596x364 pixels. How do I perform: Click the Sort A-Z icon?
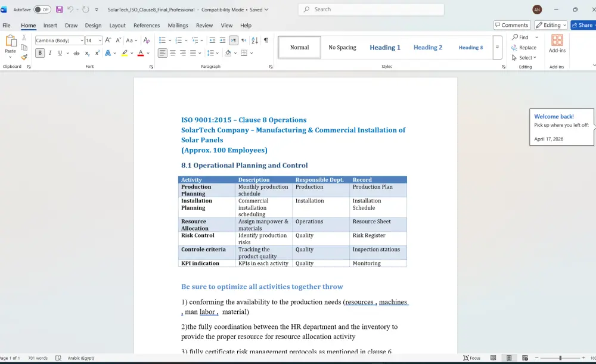coord(255,41)
